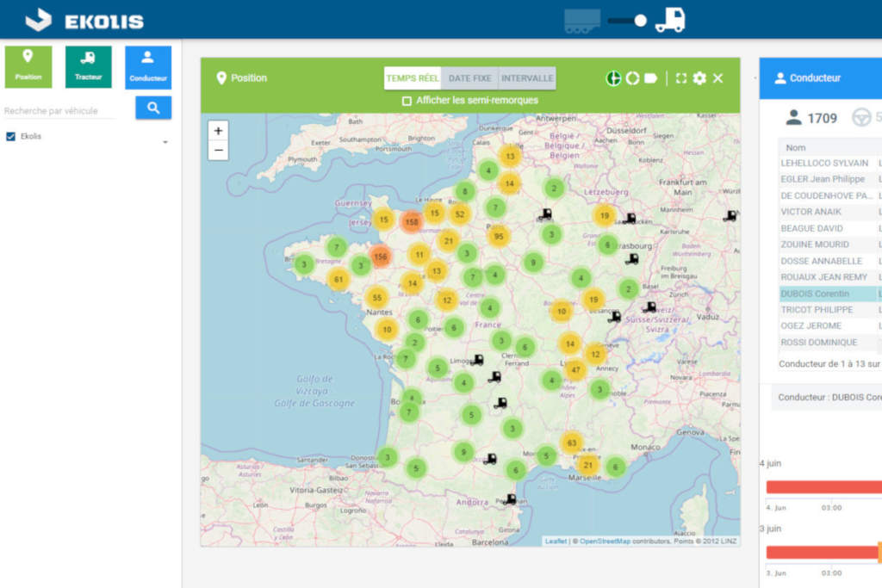Zoom in on the map
882x588 pixels.
click(x=219, y=131)
